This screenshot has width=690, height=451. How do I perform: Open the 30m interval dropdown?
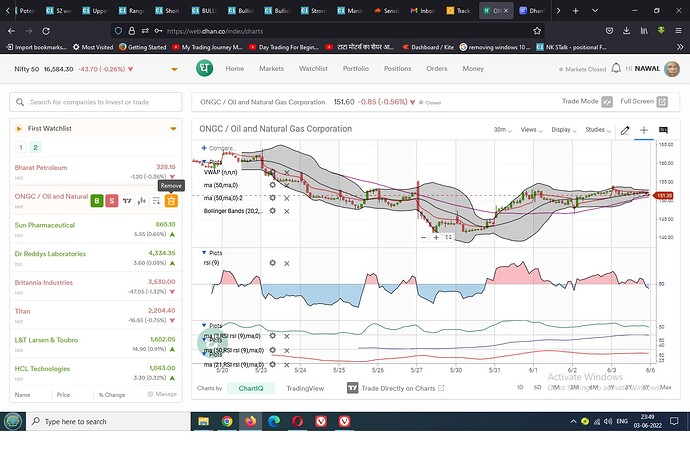503,130
